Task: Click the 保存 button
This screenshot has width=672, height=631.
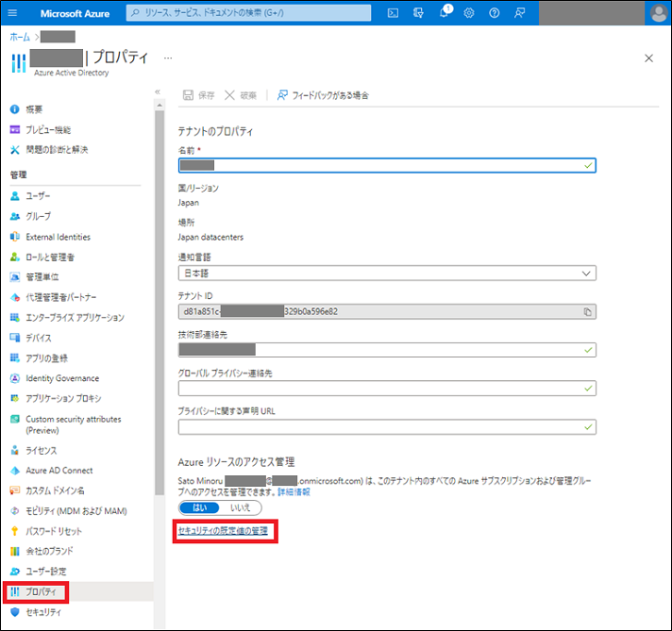Action: [x=198, y=95]
